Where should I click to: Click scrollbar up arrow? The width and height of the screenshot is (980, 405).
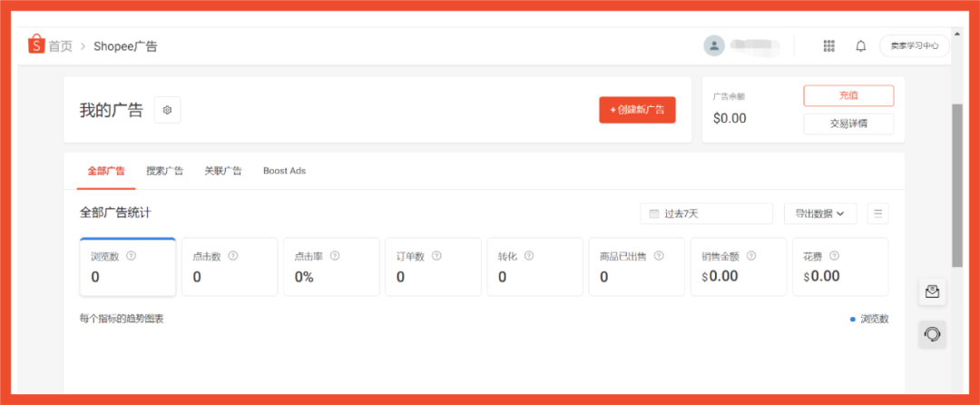pyautogui.click(x=957, y=33)
